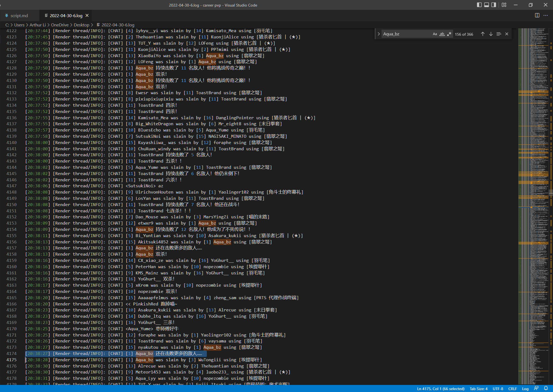Close the 2022-04-30-6.log tab
The image size is (553, 392).
[87, 16]
